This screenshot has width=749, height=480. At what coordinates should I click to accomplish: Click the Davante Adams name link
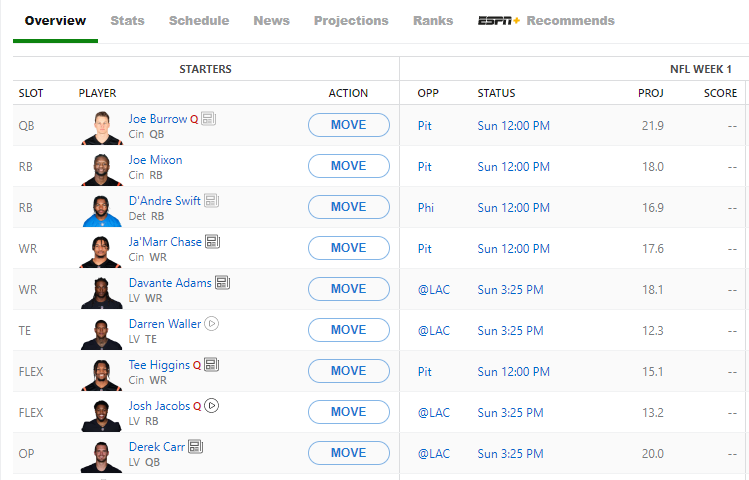click(170, 283)
